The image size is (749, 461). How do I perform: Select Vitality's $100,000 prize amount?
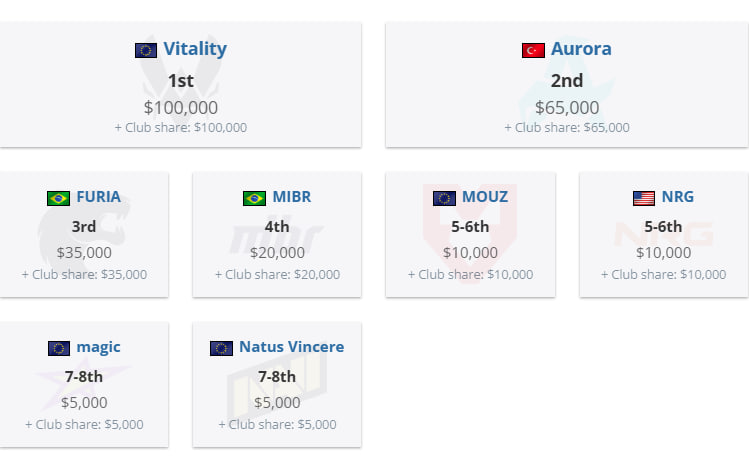click(x=181, y=108)
